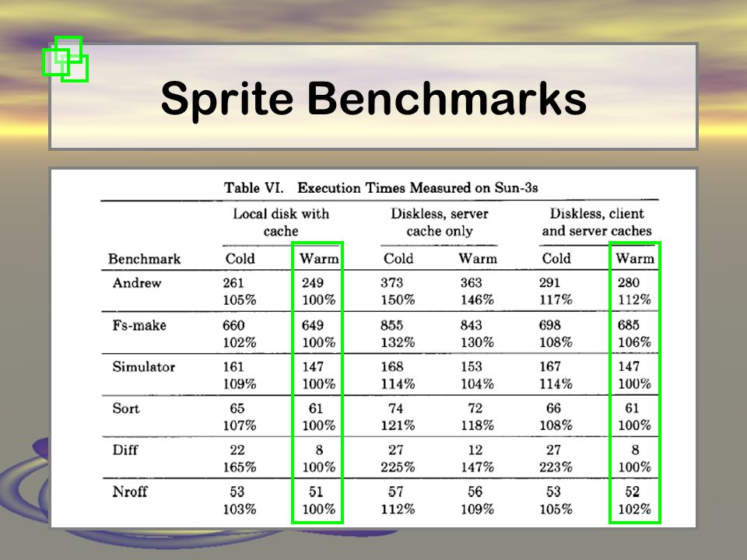The width and height of the screenshot is (747, 560).
Task: Click the "Andrew" row label
Action: pyautogui.click(x=137, y=283)
